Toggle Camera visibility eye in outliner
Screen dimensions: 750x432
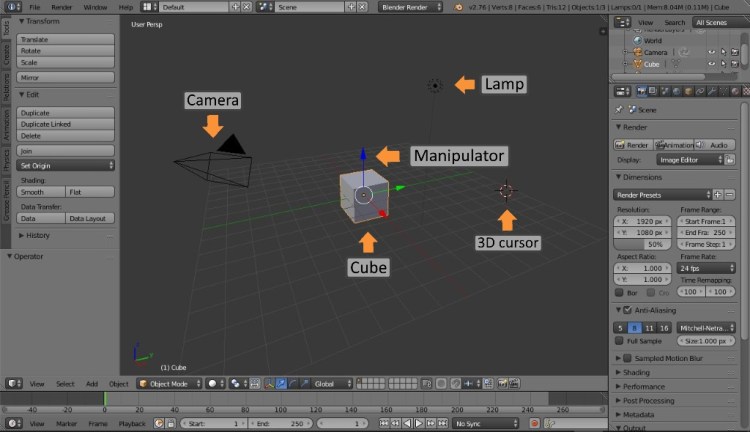712,52
